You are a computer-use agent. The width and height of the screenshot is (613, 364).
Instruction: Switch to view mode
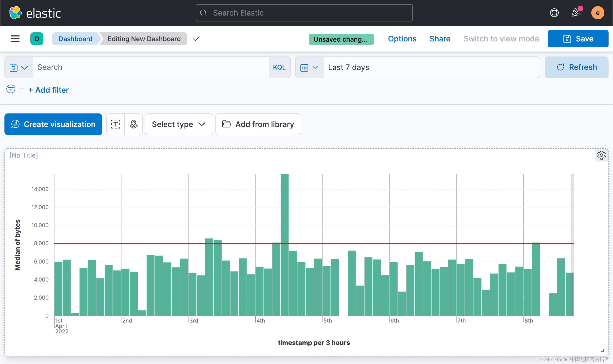(501, 39)
